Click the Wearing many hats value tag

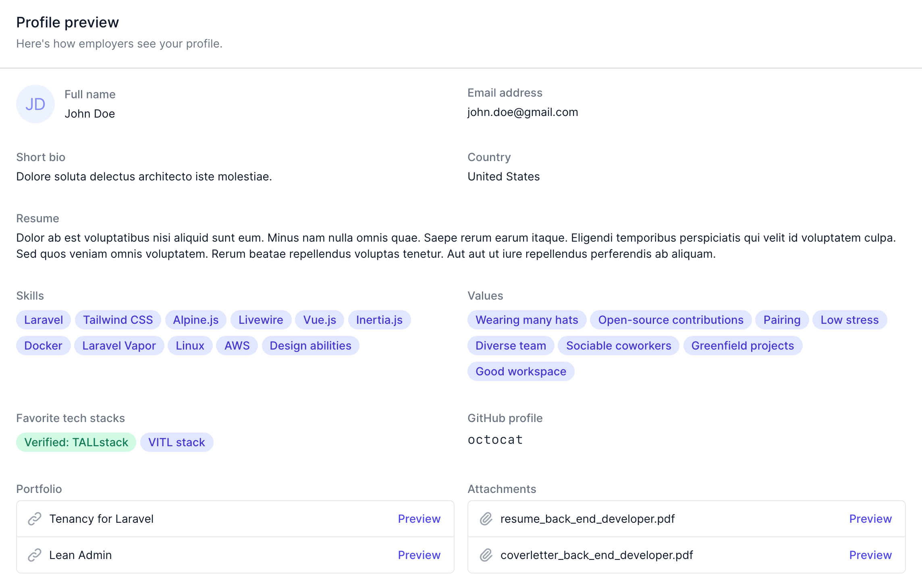[x=527, y=320]
